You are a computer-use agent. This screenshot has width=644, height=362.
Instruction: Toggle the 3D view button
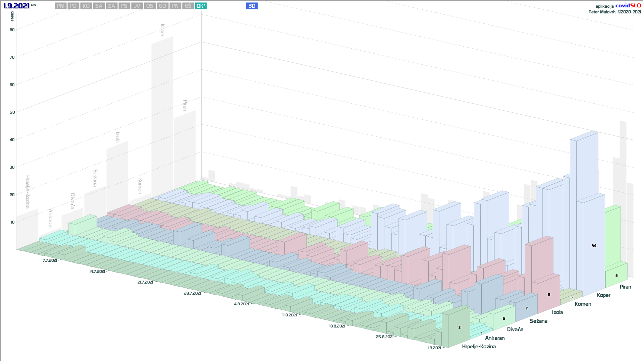tap(252, 6)
